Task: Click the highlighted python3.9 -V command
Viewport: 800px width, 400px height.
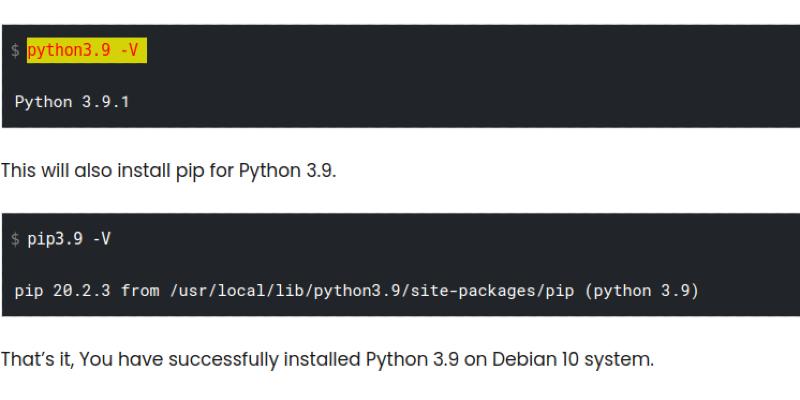Action: click(x=86, y=50)
